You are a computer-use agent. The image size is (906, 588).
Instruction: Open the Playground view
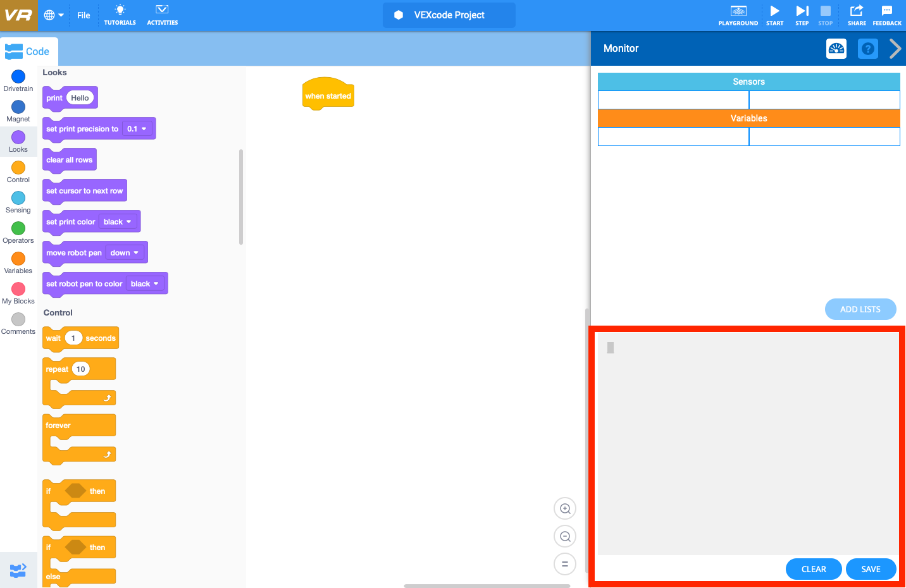pyautogui.click(x=738, y=15)
